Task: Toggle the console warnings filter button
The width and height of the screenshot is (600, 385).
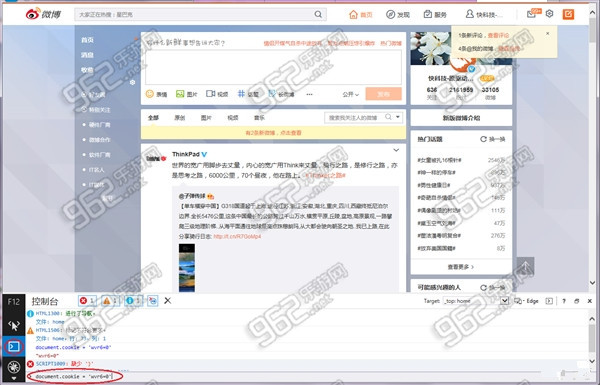Action: point(110,301)
